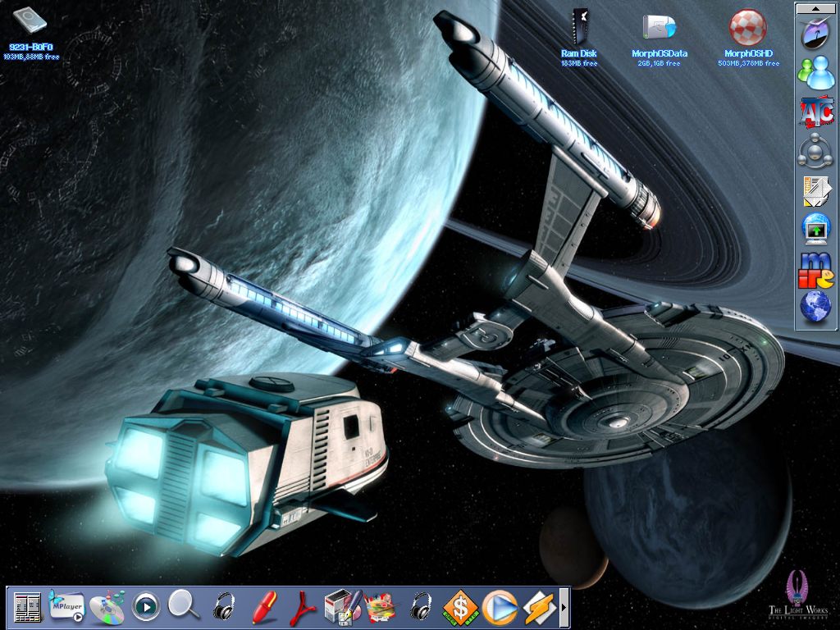
Task: Open the orange lightning-bolt diamond icon
Action: 540,608
